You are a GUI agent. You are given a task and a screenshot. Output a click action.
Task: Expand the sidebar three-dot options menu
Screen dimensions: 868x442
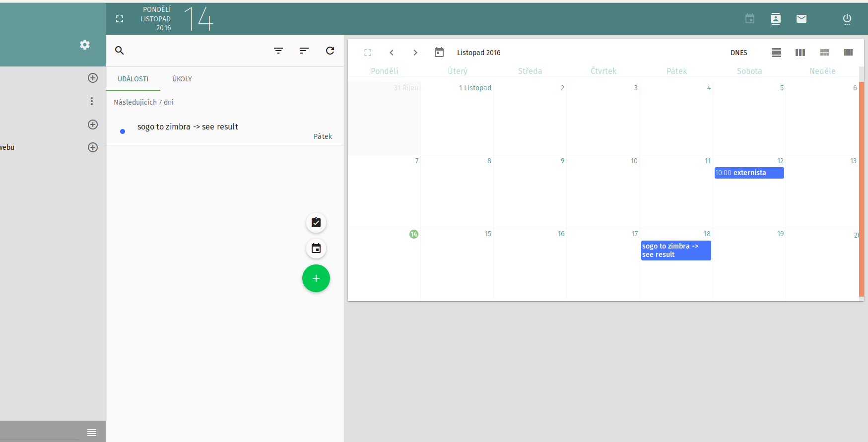[92, 101]
